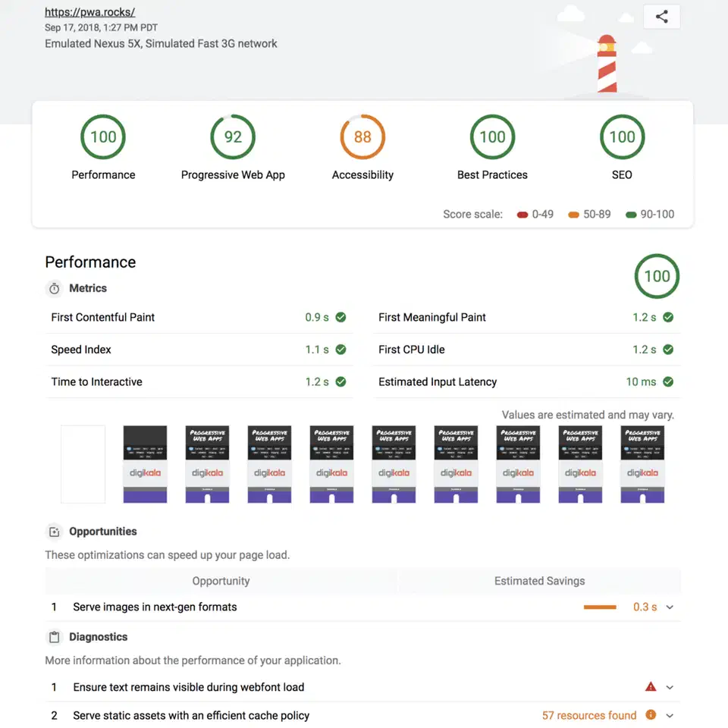The image size is (728, 728).
Task: Click the orange info icon near 57 resources found
Action: 650,714
